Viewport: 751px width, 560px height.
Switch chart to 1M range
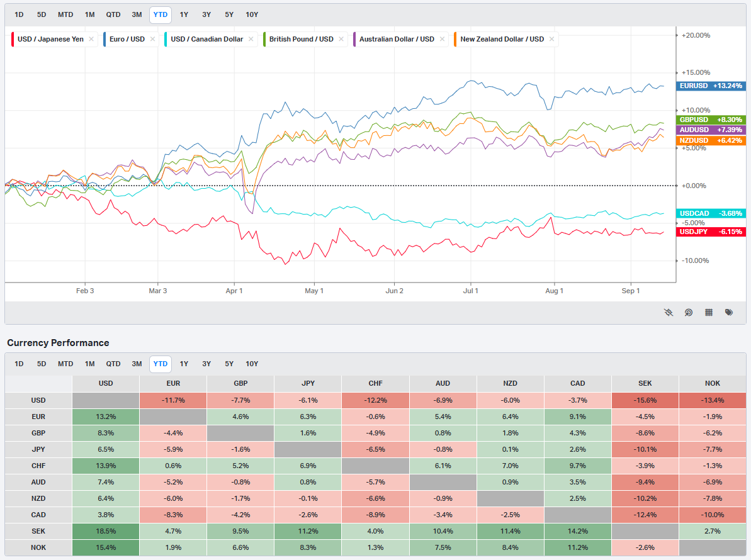click(x=89, y=15)
